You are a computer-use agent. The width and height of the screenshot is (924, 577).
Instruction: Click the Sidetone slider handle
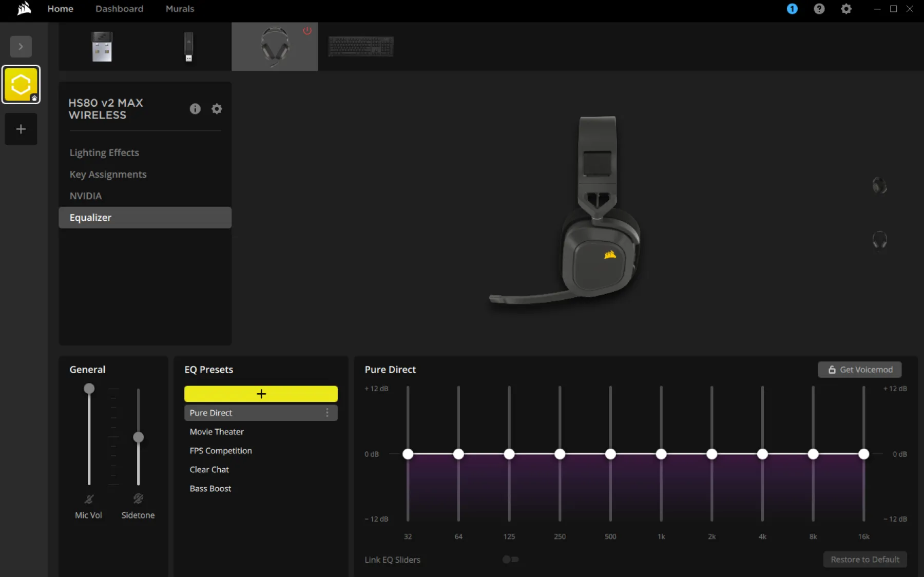(x=138, y=437)
